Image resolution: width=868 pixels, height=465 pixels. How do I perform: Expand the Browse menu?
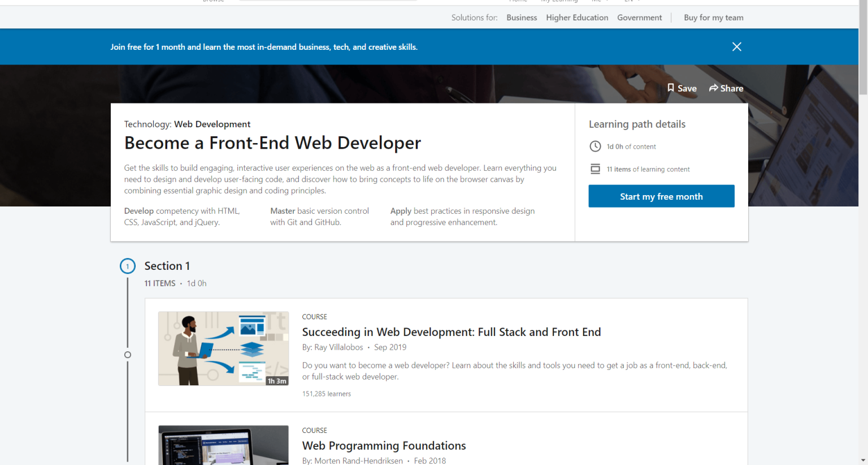[213, 1]
